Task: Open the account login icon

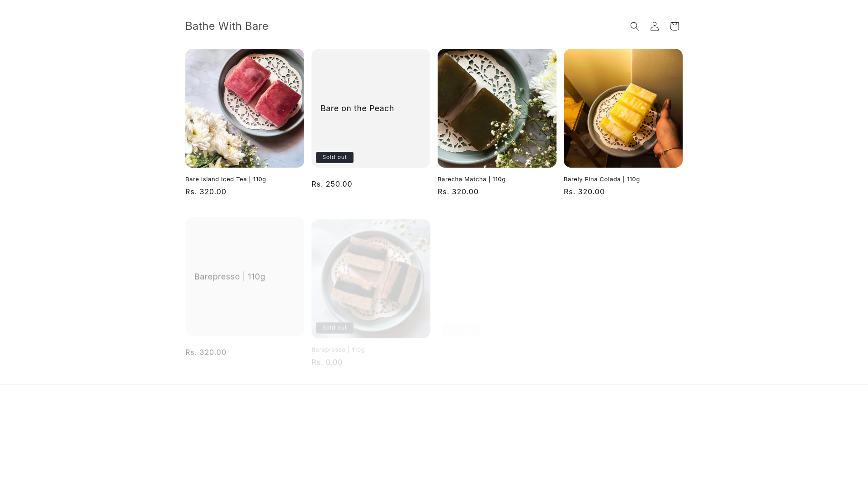Action: pyautogui.click(x=654, y=26)
